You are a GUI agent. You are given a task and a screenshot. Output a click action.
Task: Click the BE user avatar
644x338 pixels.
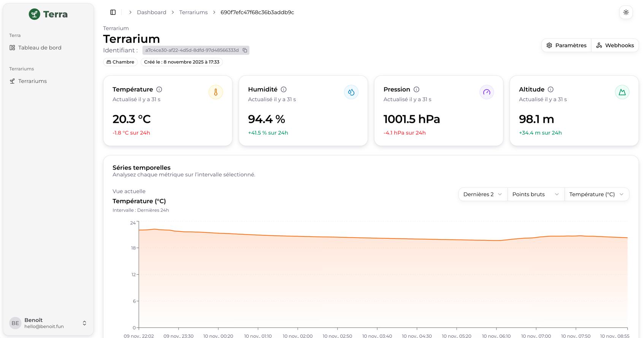click(15, 323)
